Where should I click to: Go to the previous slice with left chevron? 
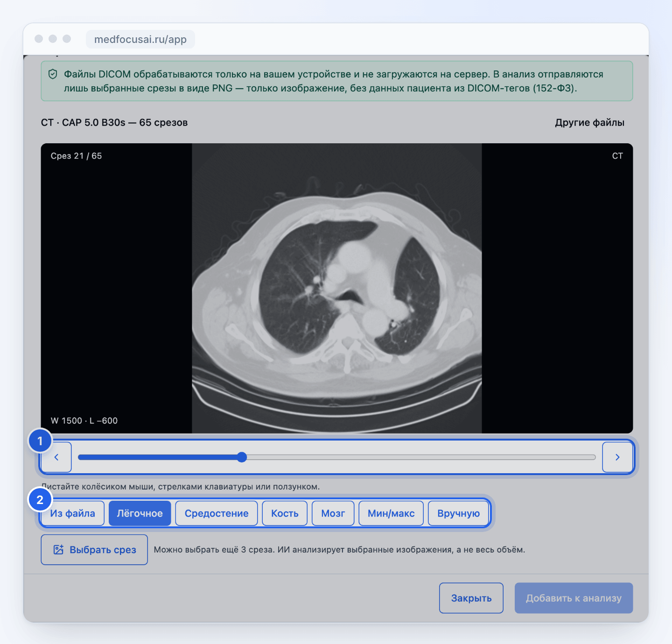tap(56, 457)
